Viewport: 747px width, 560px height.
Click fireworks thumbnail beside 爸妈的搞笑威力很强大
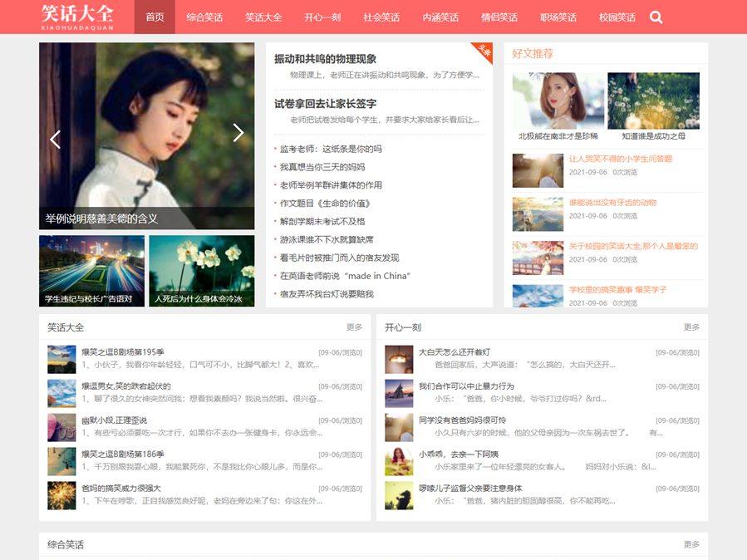(x=61, y=496)
